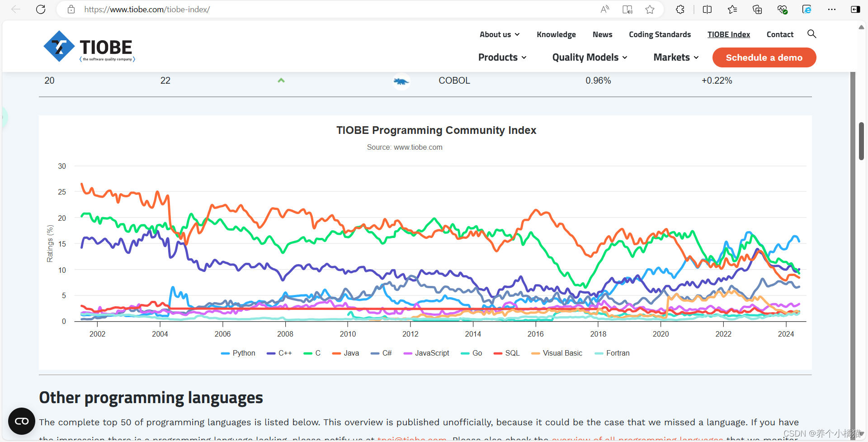Open the site search magnifier
This screenshot has width=868, height=442.
click(x=811, y=34)
